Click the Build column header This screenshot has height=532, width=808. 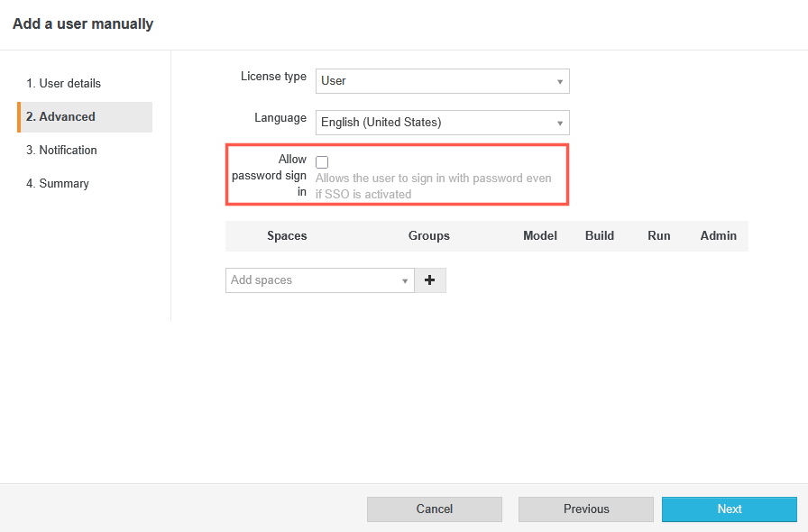point(600,236)
